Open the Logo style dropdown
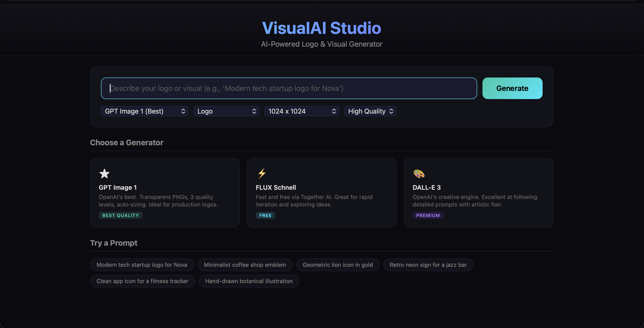This screenshot has width=644, height=328. [226, 111]
